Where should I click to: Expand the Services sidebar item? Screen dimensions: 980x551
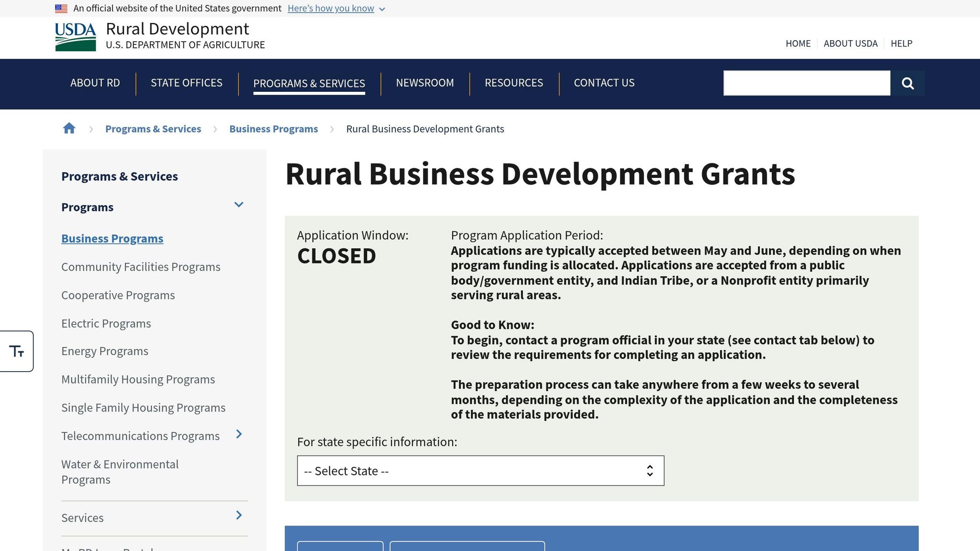[x=238, y=516]
